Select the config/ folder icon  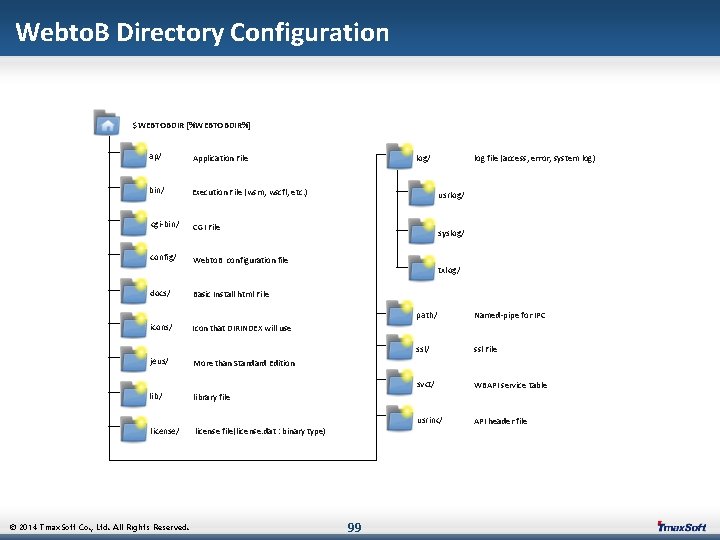pos(134,255)
